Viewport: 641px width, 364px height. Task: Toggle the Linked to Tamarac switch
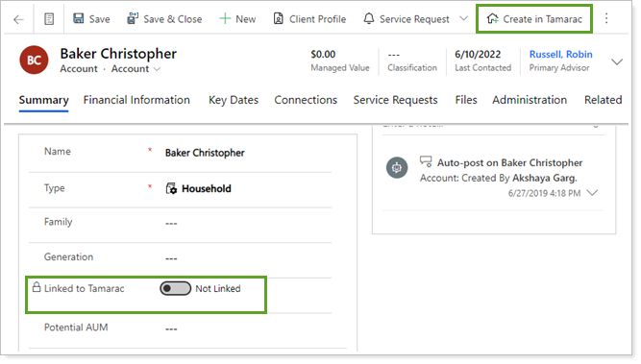pos(175,288)
